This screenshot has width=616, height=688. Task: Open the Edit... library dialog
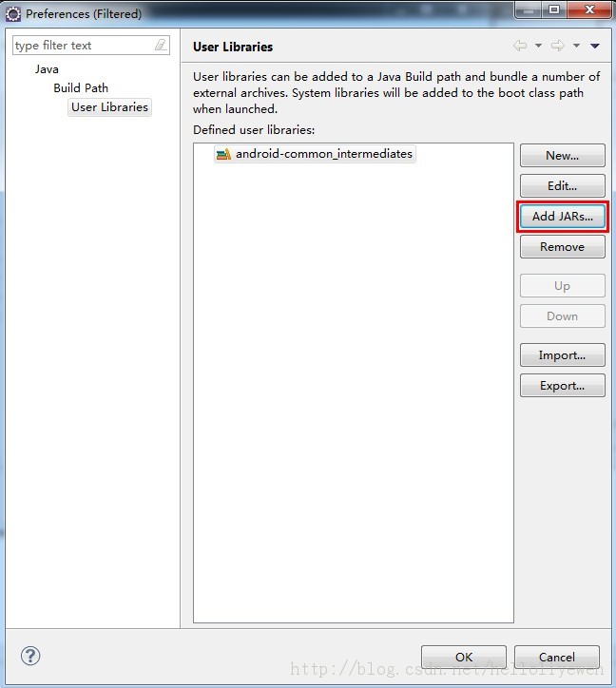coord(563,185)
